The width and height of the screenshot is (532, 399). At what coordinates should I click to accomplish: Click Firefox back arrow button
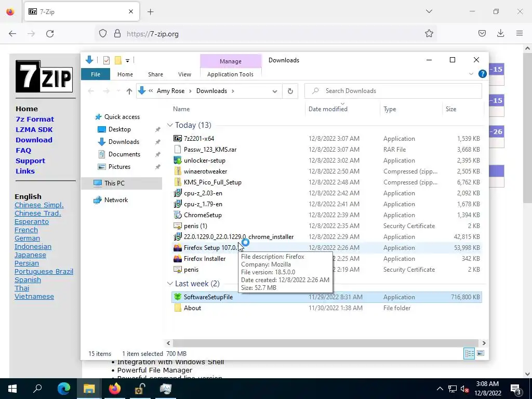click(x=12, y=34)
